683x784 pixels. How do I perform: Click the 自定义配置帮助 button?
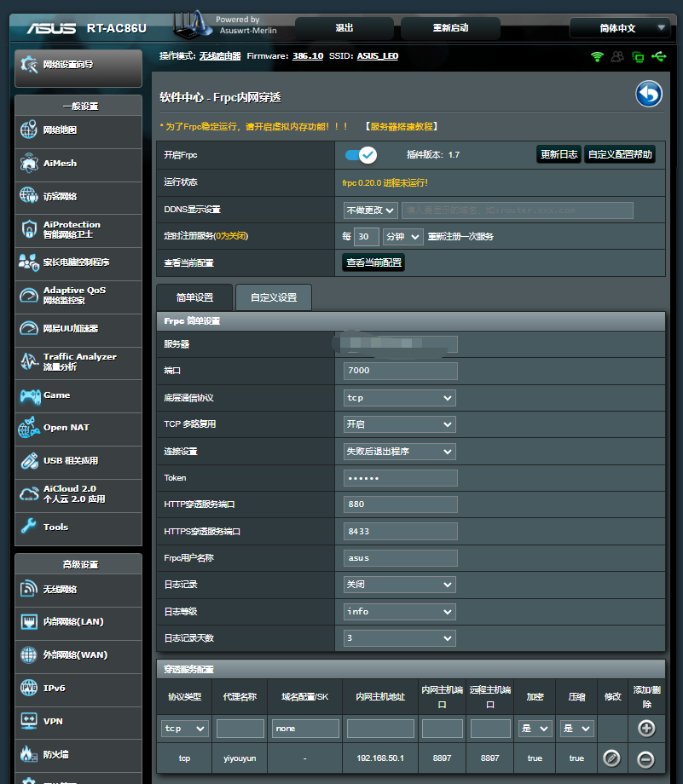pyautogui.click(x=620, y=154)
